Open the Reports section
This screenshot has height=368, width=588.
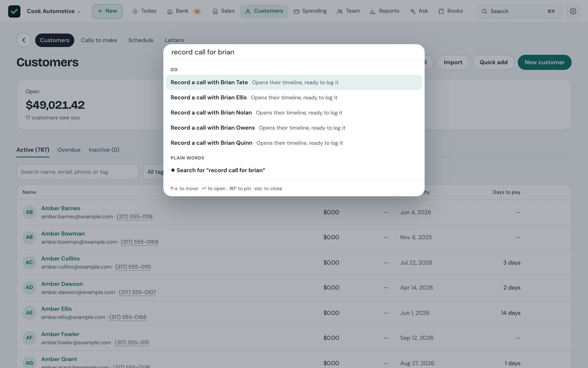point(384,11)
